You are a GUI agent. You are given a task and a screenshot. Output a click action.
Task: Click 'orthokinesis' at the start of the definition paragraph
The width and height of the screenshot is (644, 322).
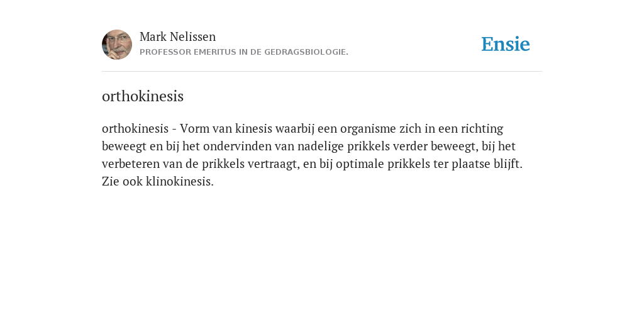click(x=135, y=128)
